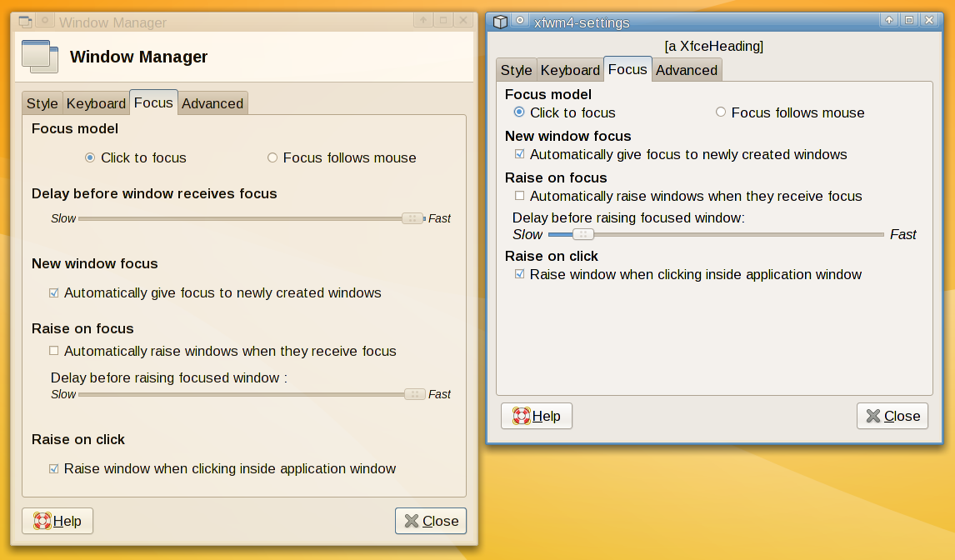Toggle auto focus for new windows in xfwm4-settings

click(x=520, y=154)
